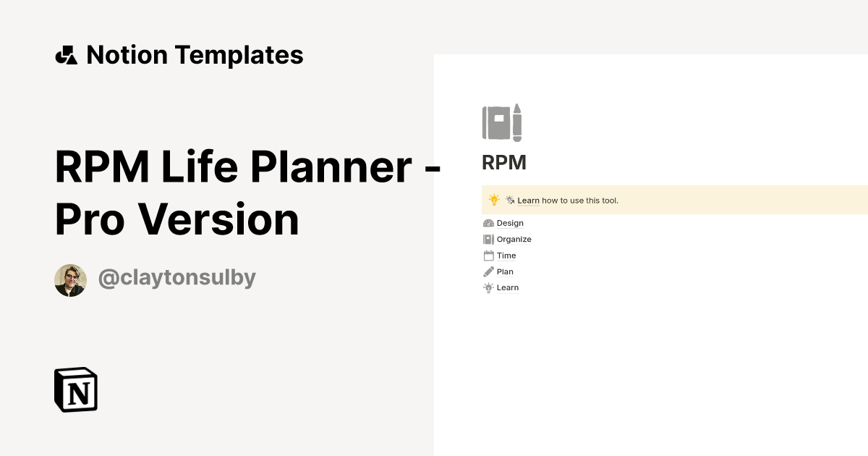Click the Time calendar icon
The image size is (868, 456).
point(489,256)
